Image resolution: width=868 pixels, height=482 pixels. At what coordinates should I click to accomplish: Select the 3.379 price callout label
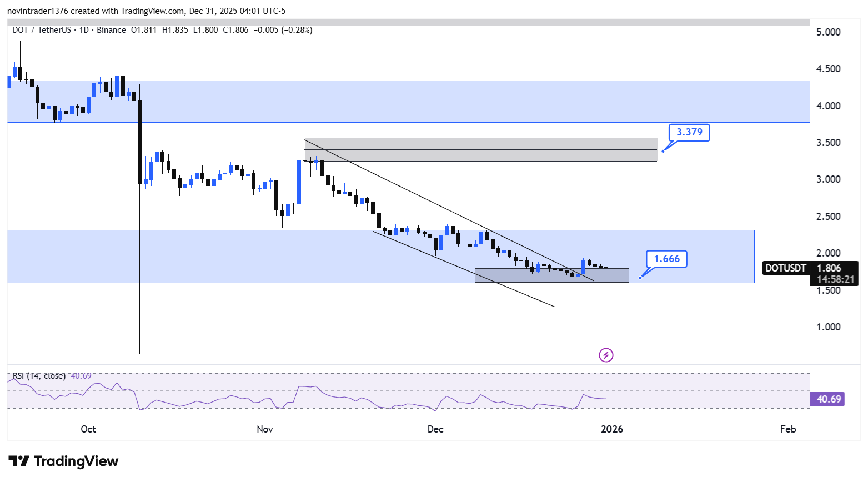coord(689,132)
